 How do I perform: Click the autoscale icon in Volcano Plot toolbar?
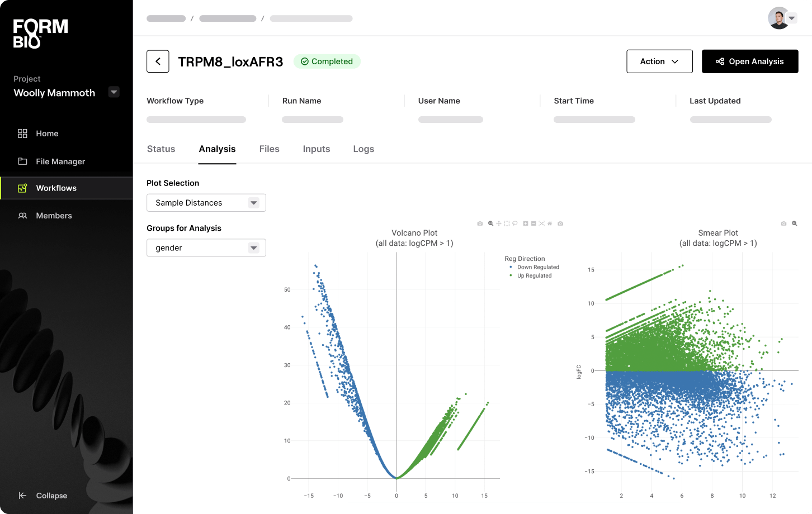[541, 223]
